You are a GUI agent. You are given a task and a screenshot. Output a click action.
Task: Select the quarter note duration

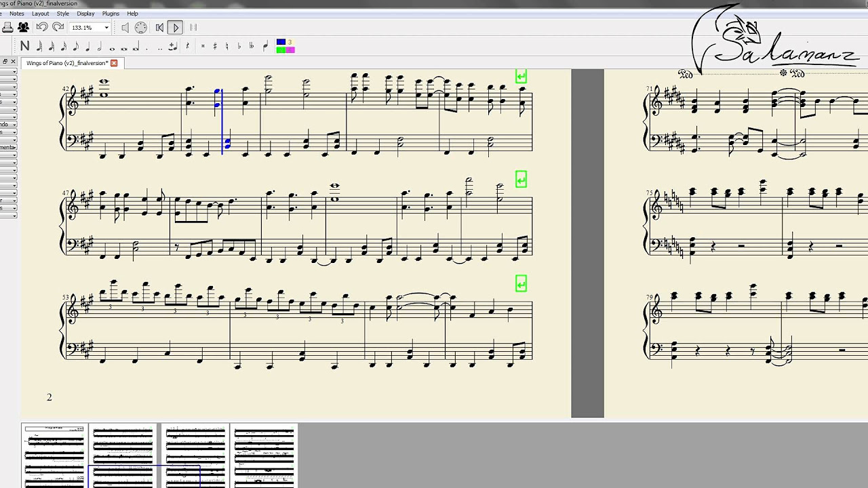point(87,46)
